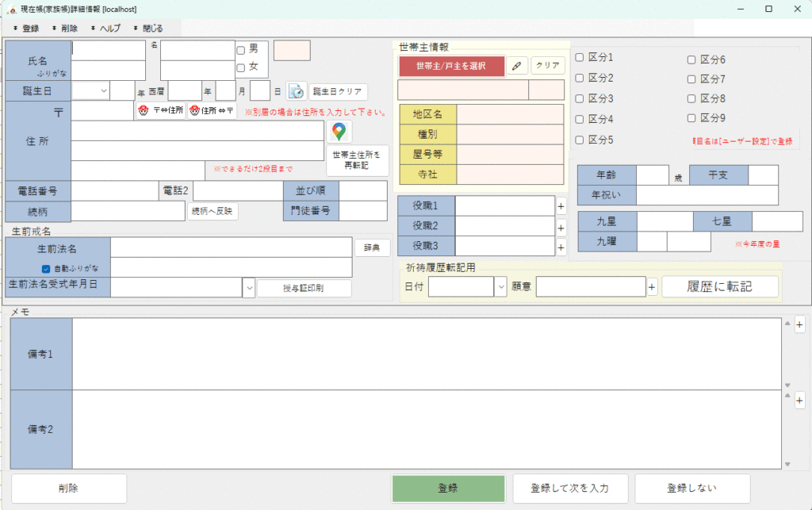This screenshot has width=812, height=510.
Task: Open Google Maps for the address
Action: (x=339, y=132)
